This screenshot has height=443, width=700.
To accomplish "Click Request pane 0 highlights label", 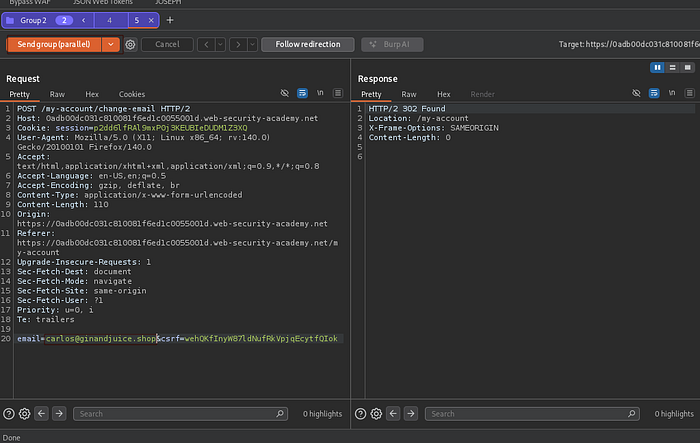I will (322, 414).
